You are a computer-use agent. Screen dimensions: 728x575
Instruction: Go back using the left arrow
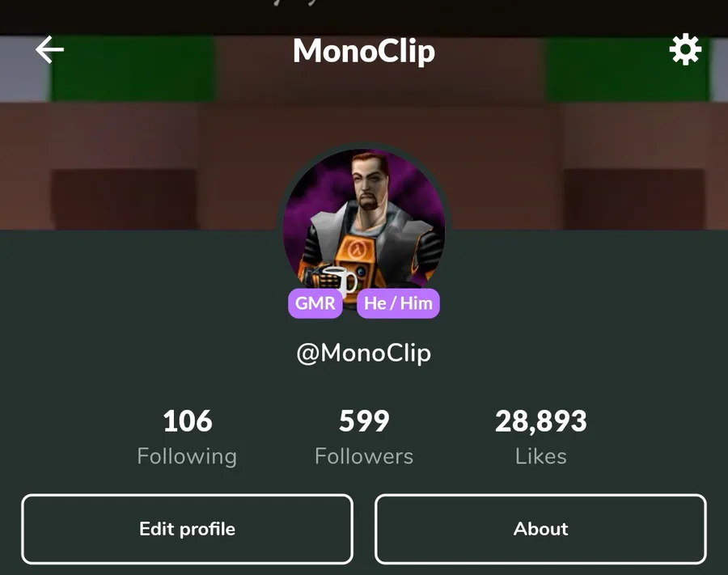click(49, 49)
